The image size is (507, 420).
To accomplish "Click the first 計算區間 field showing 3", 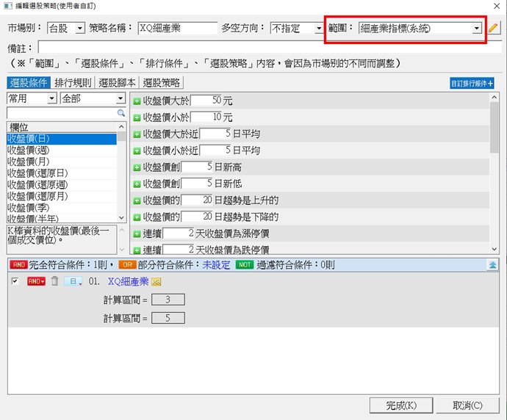I will [168, 300].
